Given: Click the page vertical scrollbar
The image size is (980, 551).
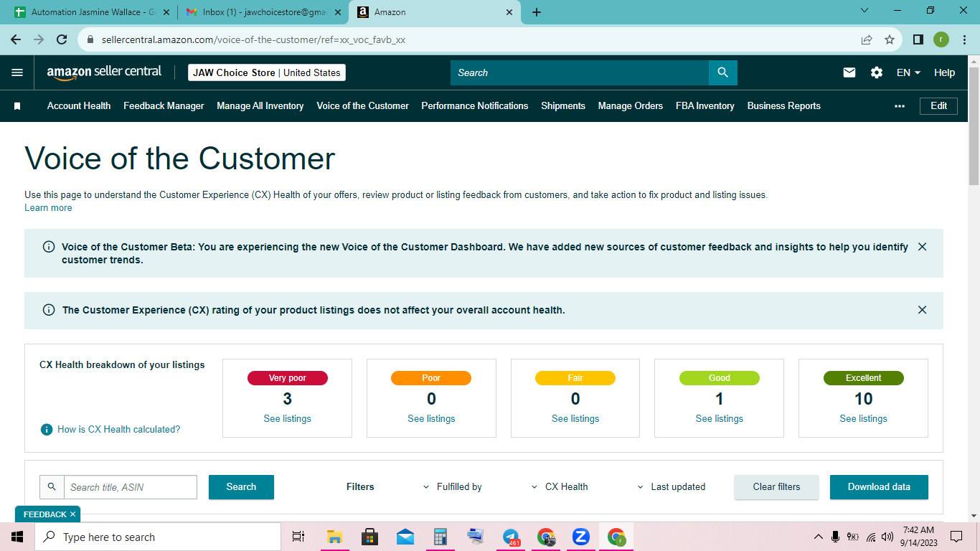Looking at the screenshot, I should point(974,287).
